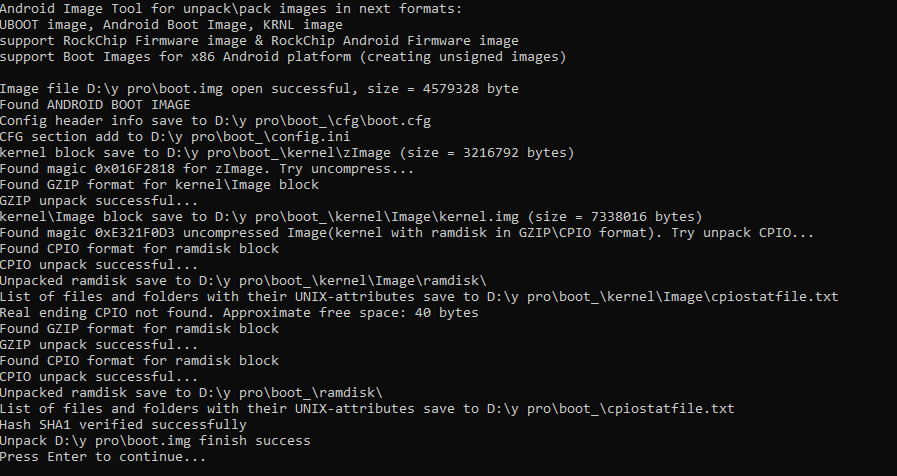897x476 pixels.
Task: Click the "Found magic 0xE321F0D3" line
Action: tap(407, 232)
